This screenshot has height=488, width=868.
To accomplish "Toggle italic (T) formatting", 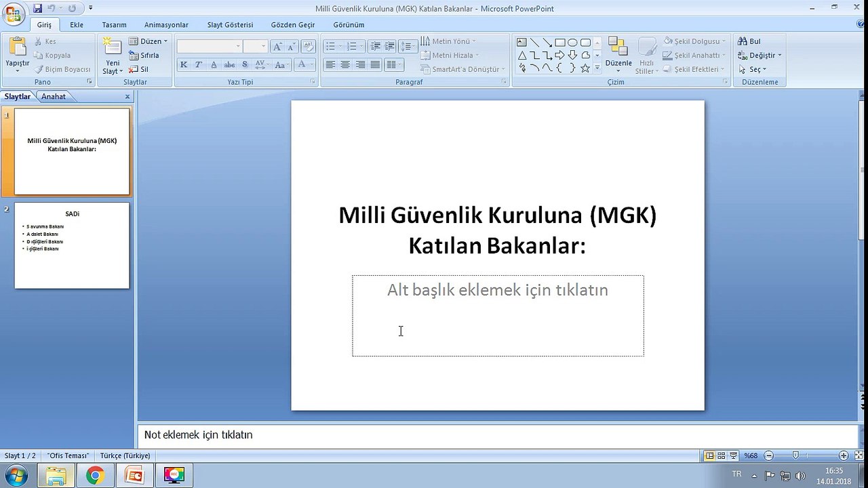I will pyautogui.click(x=199, y=64).
